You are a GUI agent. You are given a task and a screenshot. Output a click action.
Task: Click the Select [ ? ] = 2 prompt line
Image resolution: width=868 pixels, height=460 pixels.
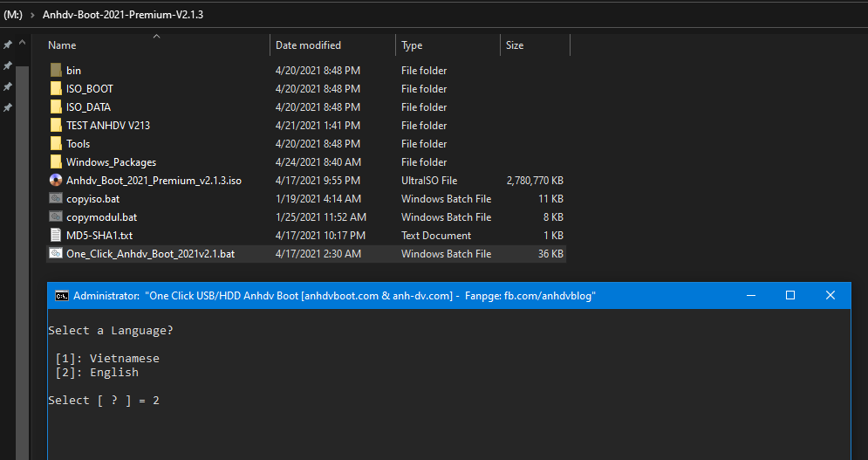104,400
